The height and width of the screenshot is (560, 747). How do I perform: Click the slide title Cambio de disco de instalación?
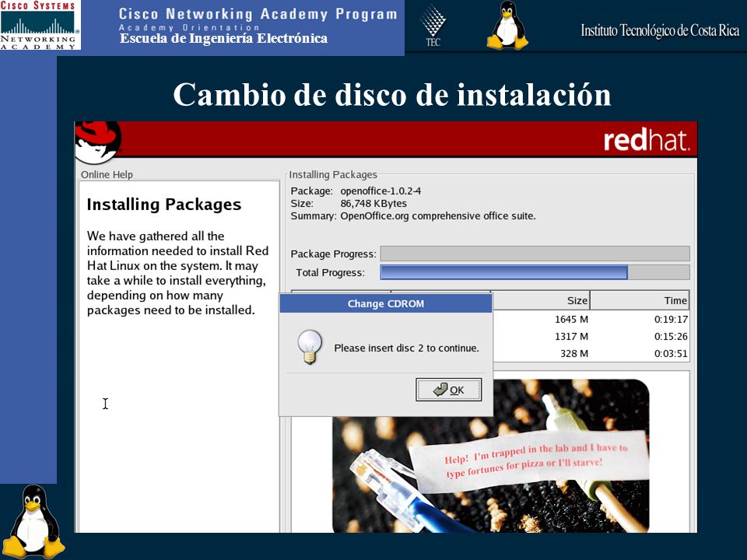pos(392,94)
